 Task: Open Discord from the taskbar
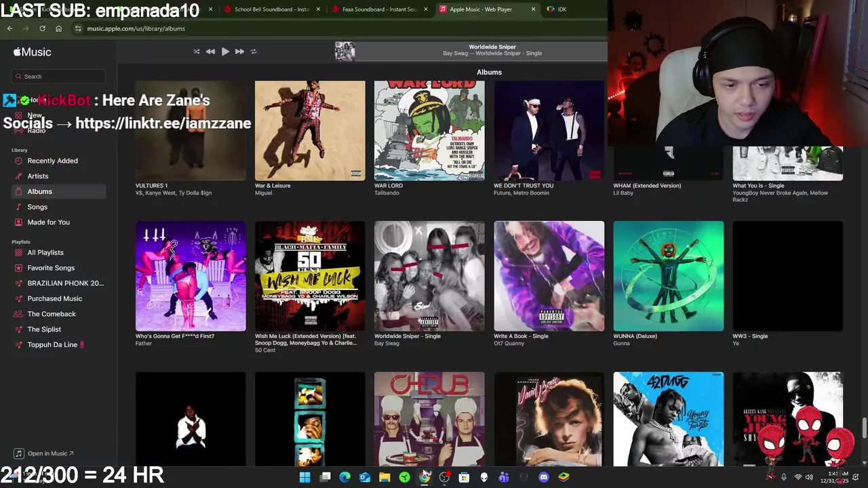543,477
